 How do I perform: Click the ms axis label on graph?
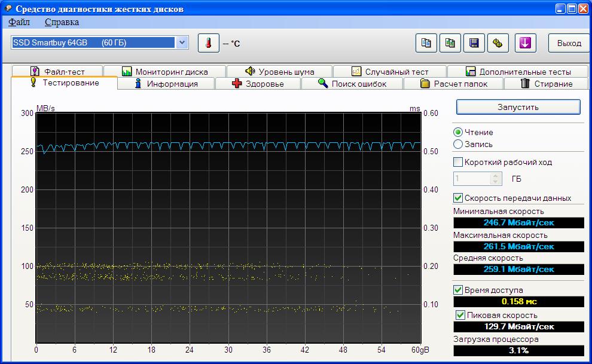point(414,109)
